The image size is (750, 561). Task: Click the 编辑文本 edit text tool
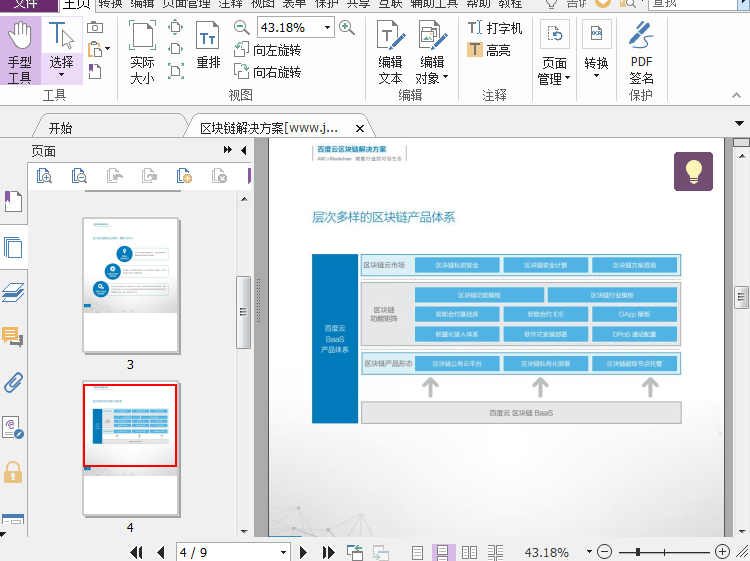coord(390,52)
